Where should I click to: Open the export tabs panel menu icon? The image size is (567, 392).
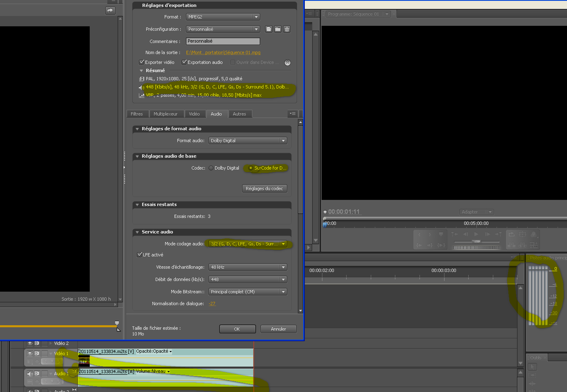293,113
